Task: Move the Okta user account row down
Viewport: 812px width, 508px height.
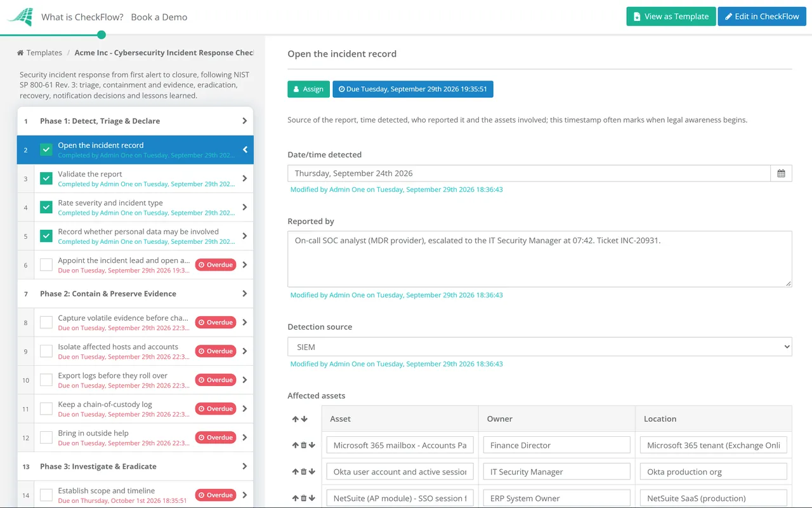Action: 311,472
